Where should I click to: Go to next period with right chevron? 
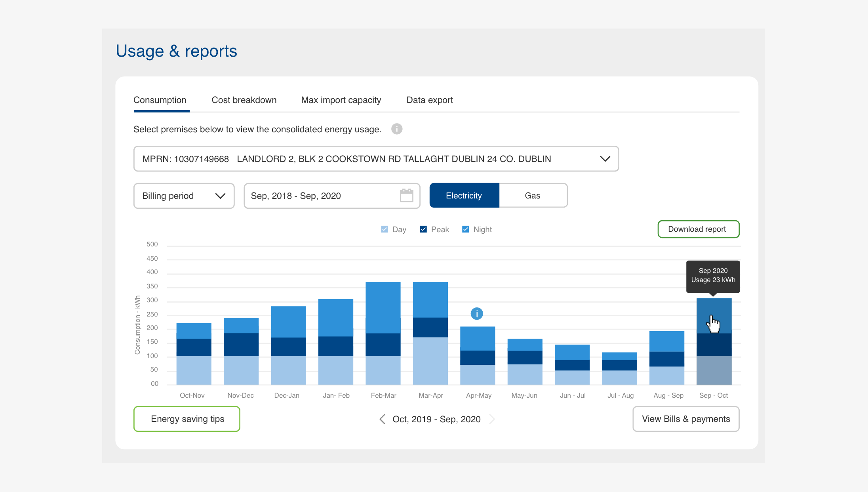[492, 419]
